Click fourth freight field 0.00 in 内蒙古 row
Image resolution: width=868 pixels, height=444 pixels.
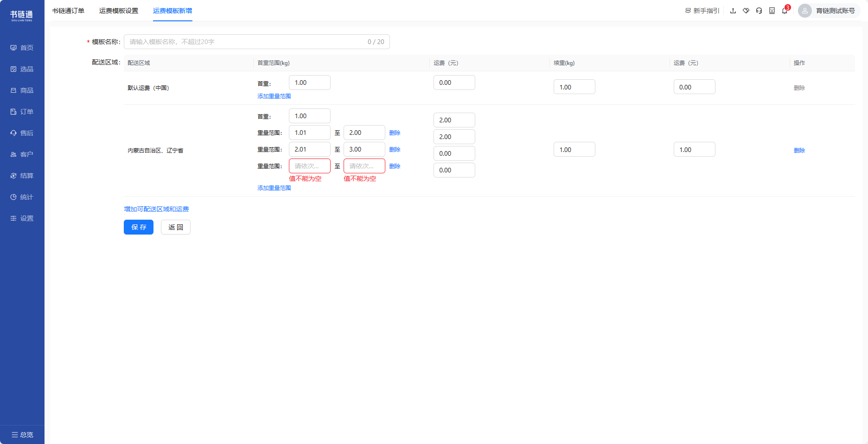[x=454, y=170]
